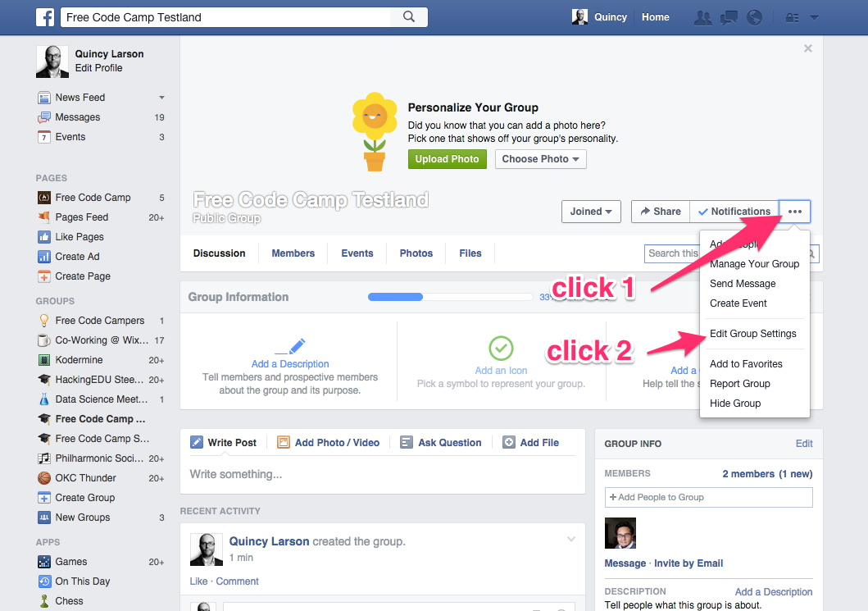Switch to the Photos tab

pyautogui.click(x=416, y=253)
